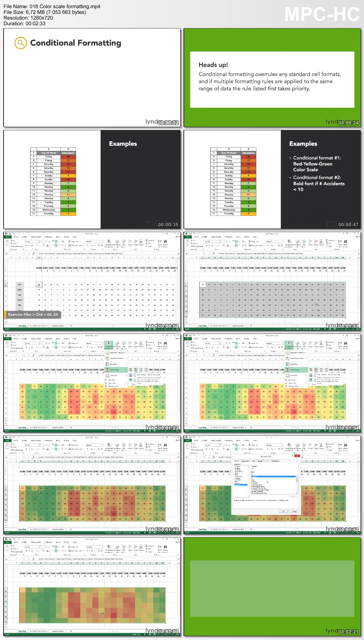Open the Heads up! frame at 00:00:24
The height and width of the screenshot is (640, 364).
[x=272, y=78]
